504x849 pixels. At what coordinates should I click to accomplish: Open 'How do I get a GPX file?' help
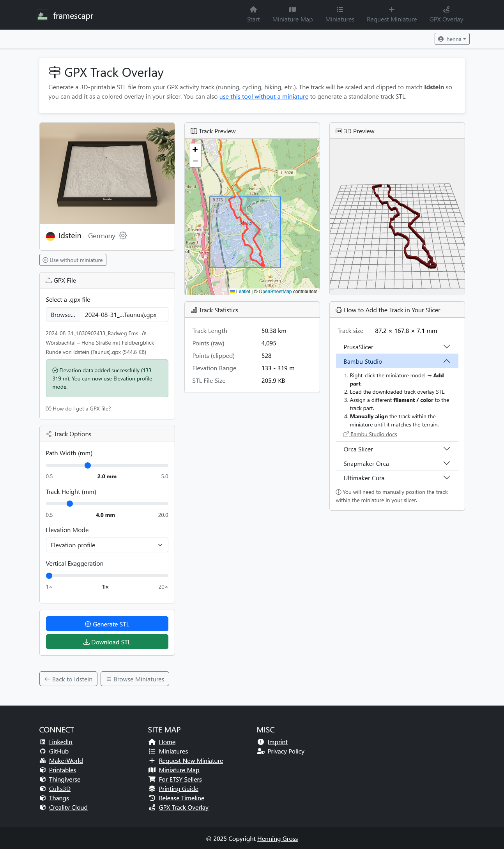78,409
